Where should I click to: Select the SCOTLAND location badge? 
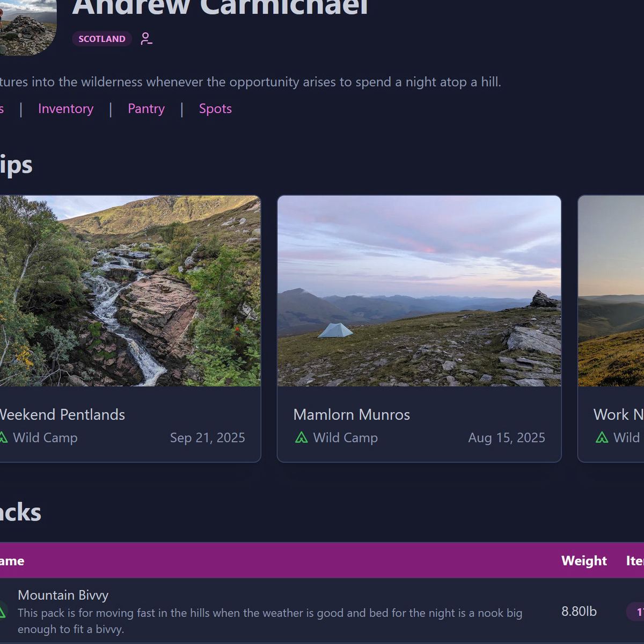pyautogui.click(x=102, y=39)
